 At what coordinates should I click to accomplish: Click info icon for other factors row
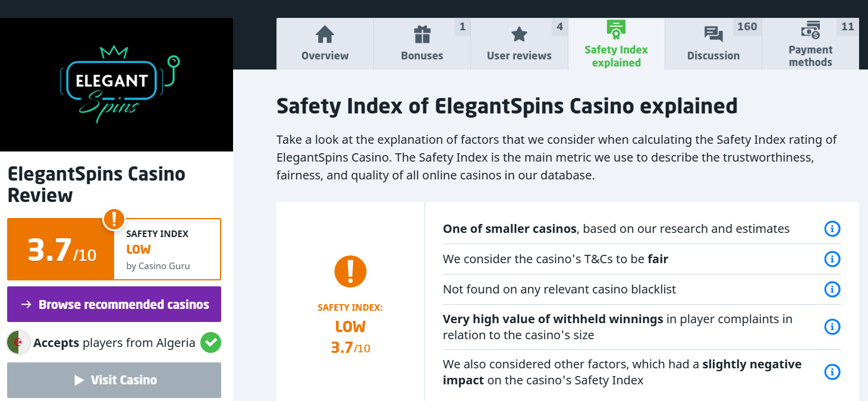click(832, 372)
